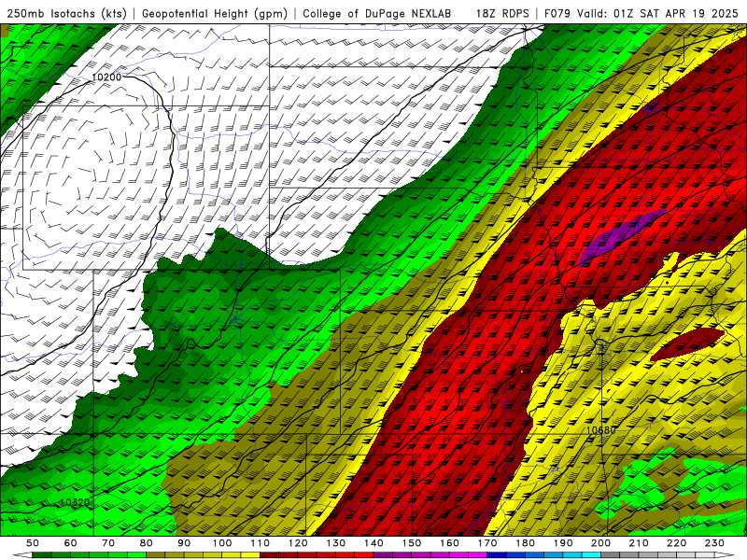Click the 110 label on the color scale
747x560 pixels.
[x=261, y=543]
